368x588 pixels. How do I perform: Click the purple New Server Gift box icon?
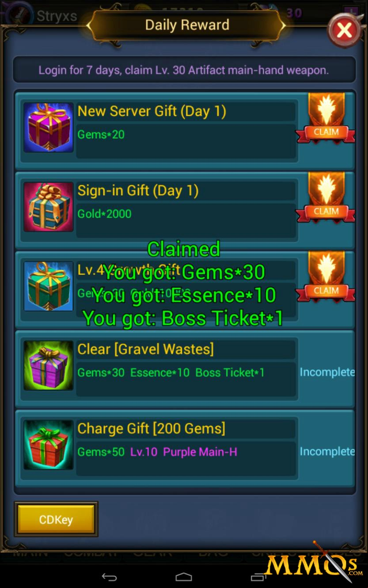point(49,128)
